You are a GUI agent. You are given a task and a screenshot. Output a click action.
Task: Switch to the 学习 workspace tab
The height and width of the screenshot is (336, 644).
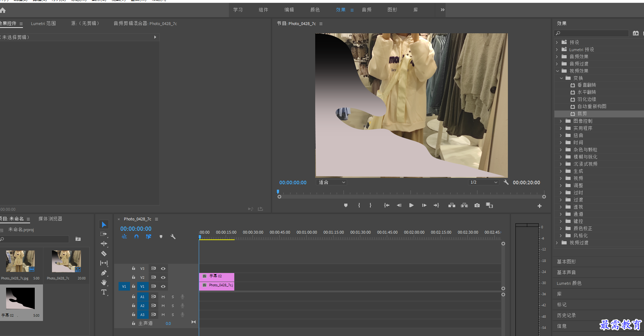pos(238,10)
